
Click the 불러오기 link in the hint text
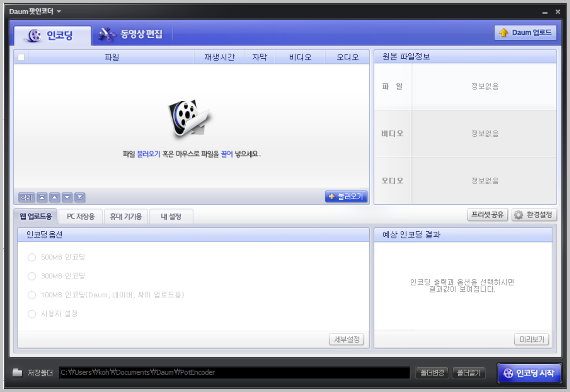click(x=149, y=154)
